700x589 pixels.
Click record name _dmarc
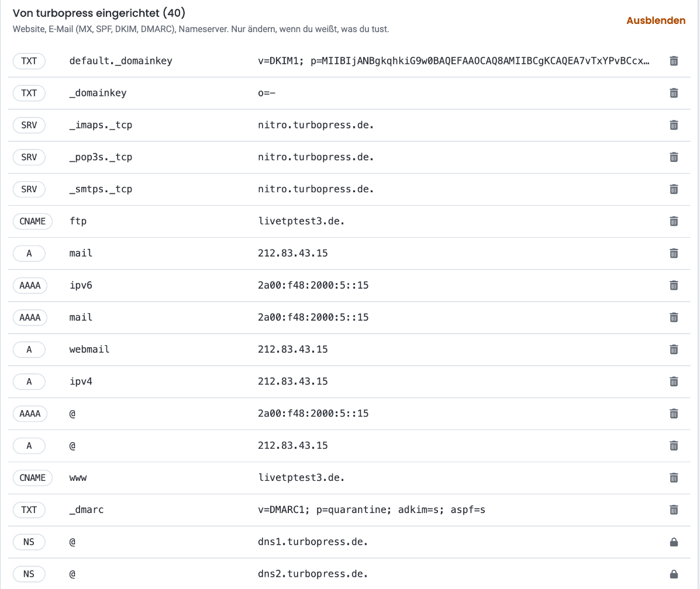point(87,510)
